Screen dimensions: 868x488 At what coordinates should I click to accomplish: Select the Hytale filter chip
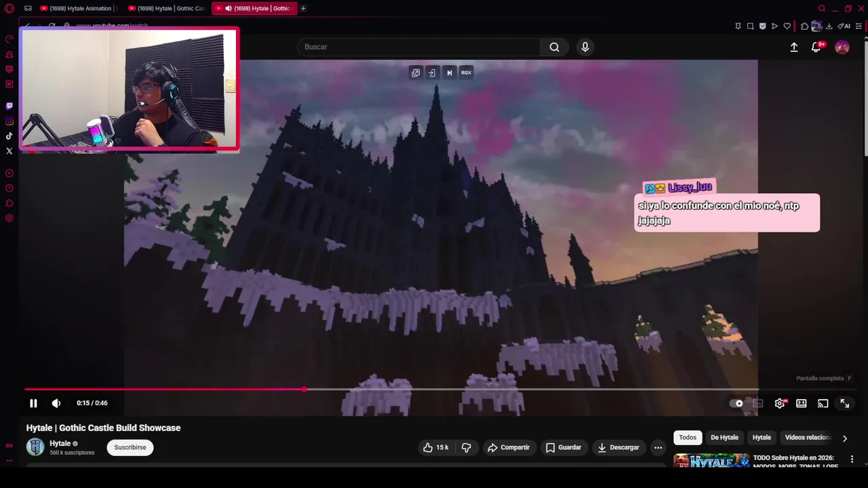(x=762, y=438)
